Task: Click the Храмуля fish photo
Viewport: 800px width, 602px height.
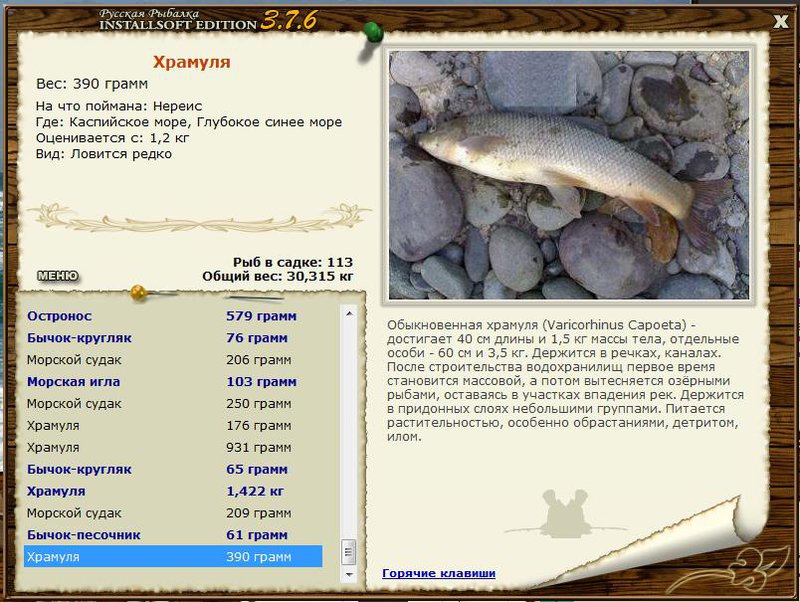Action: (x=568, y=174)
